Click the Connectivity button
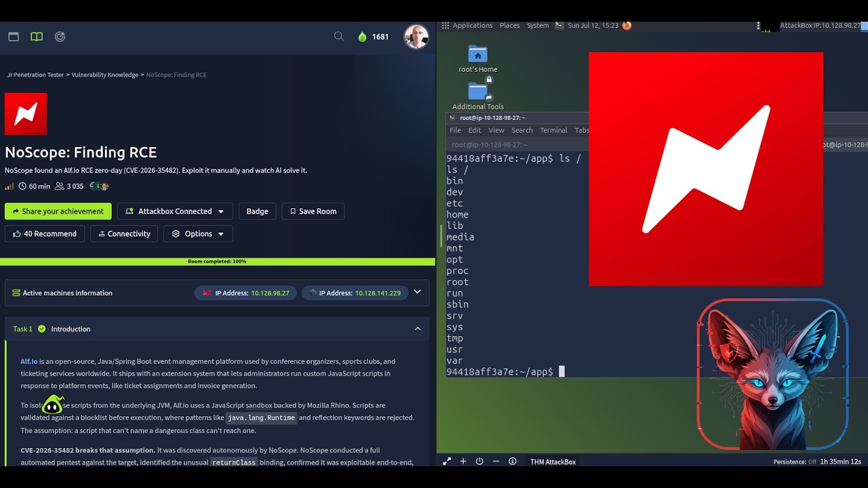The image size is (868, 488). coord(124,234)
